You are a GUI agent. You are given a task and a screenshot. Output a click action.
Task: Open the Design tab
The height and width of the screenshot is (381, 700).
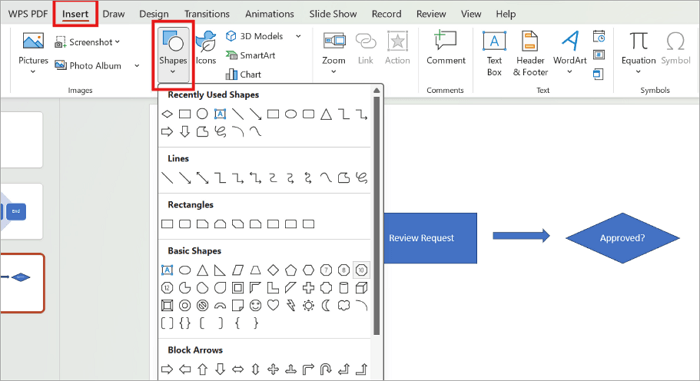tap(154, 14)
